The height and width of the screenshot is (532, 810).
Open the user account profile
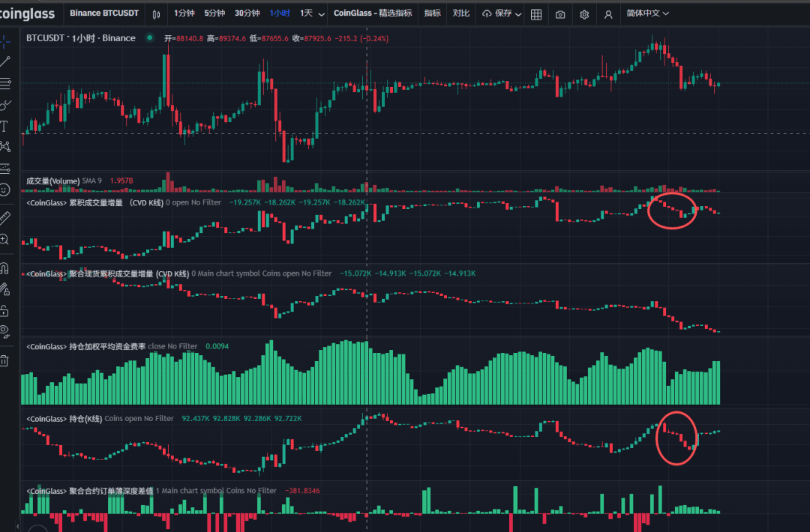click(x=608, y=14)
